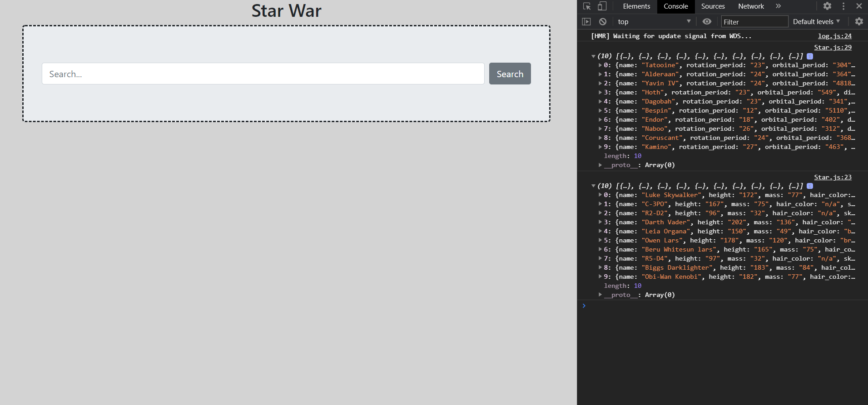The width and height of the screenshot is (868, 405).
Task: Expand the __proto__ entry under the people array
Action: click(x=600, y=295)
